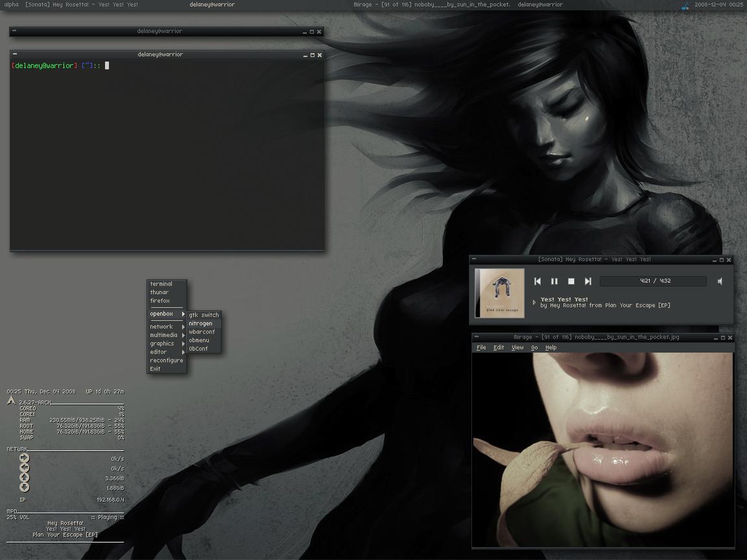The width and height of the screenshot is (747, 560).
Task: Click the up-arrow network total icon
Action: coord(24,478)
